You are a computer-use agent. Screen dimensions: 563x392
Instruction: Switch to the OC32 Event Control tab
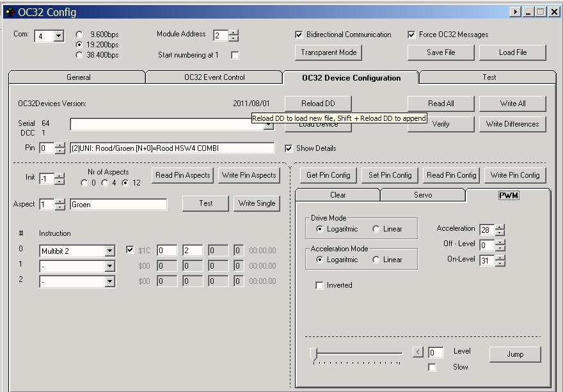coord(214,77)
